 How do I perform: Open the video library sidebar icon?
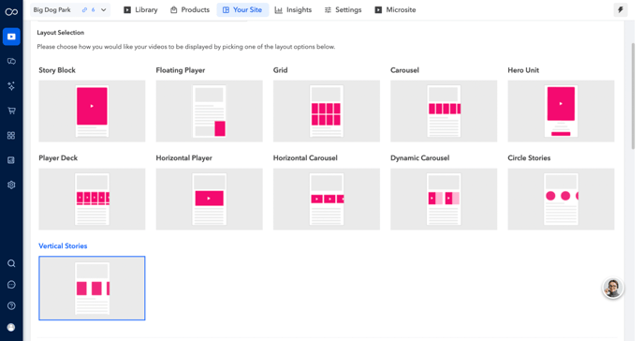tap(11, 37)
